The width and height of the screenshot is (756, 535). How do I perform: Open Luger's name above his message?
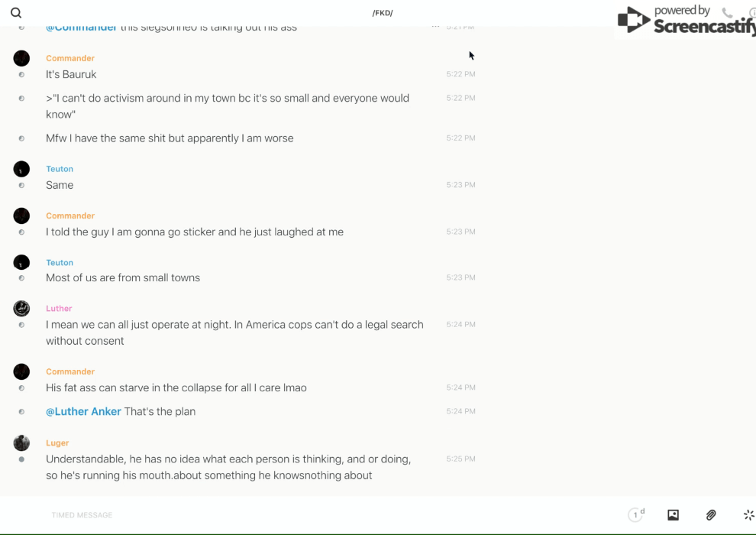tap(57, 443)
